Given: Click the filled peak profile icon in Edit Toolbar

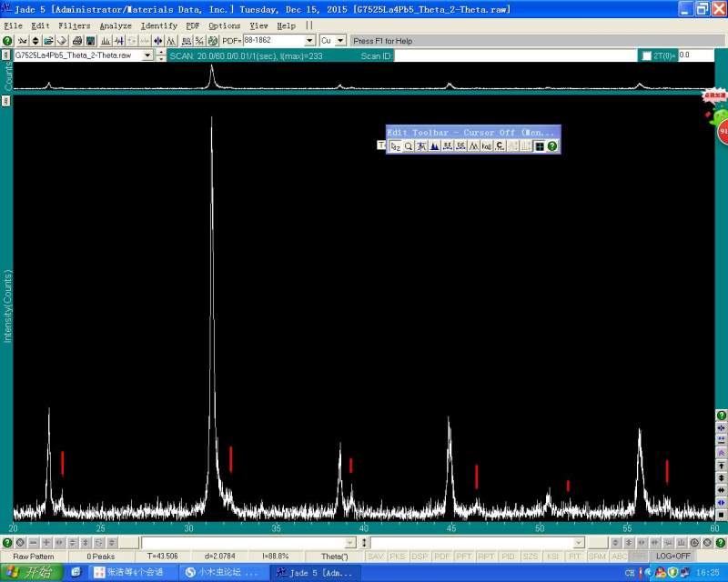Looking at the screenshot, I should click(x=435, y=146).
